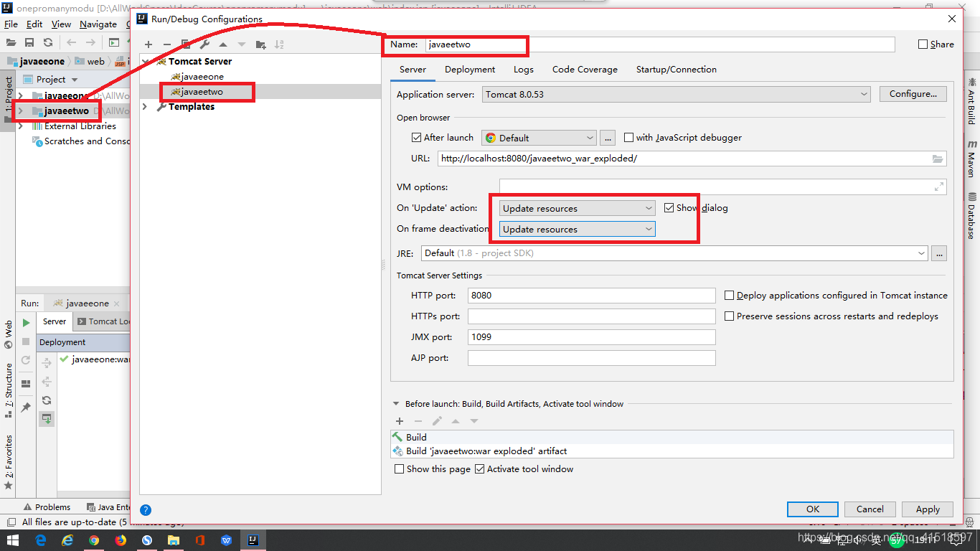
Task: Toggle Show this page checkbox
Action: pyautogui.click(x=399, y=469)
